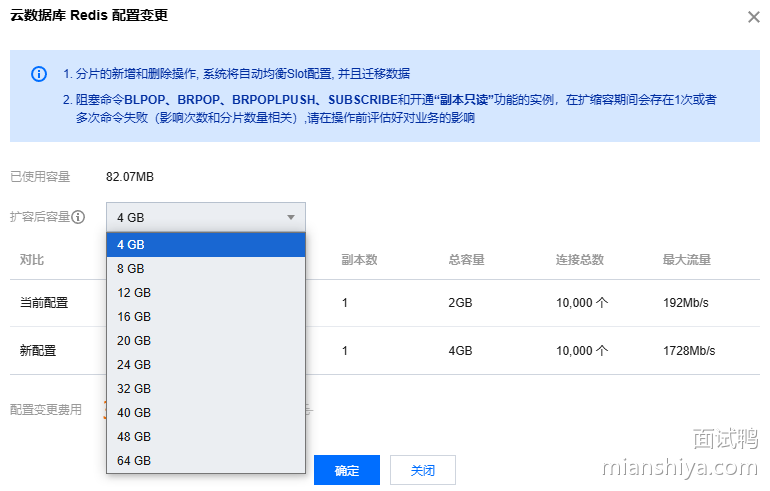Choose 12 GB from capacity list
This screenshot has height=491, width=770.
coord(205,293)
